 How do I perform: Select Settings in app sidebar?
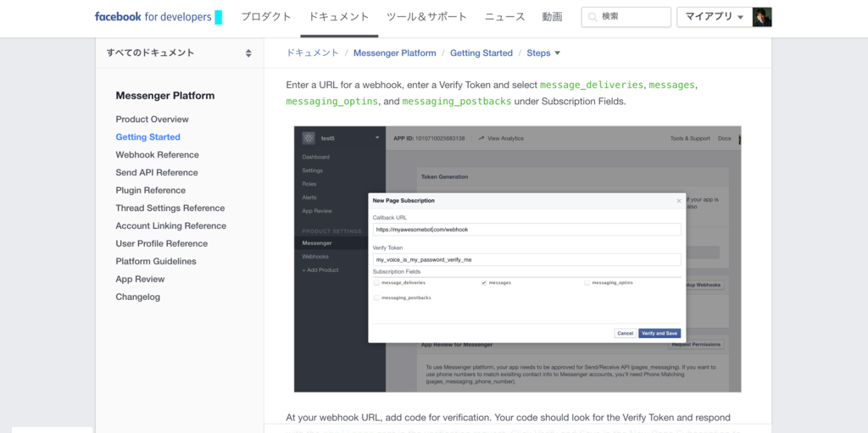click(312, 170)
